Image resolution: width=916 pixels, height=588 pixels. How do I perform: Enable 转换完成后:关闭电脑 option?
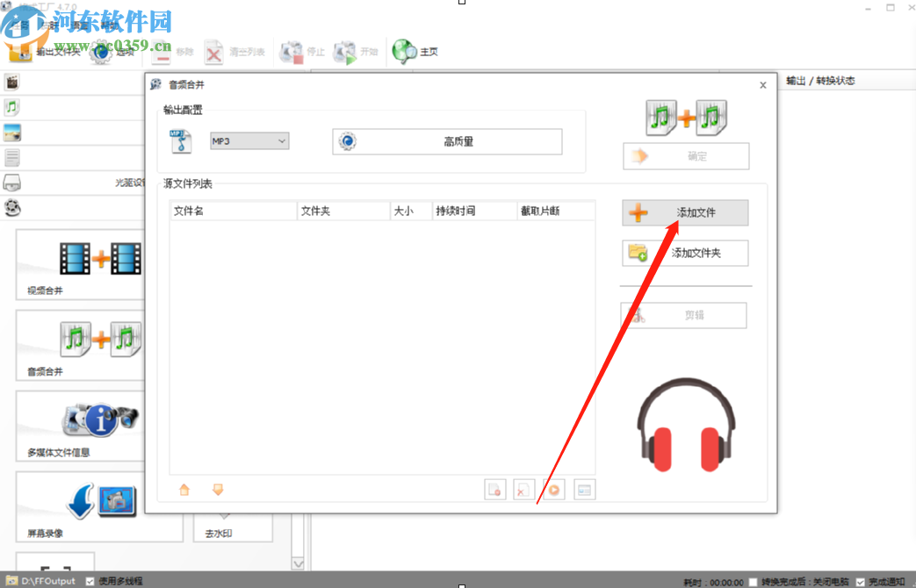(x=753, y=580)
